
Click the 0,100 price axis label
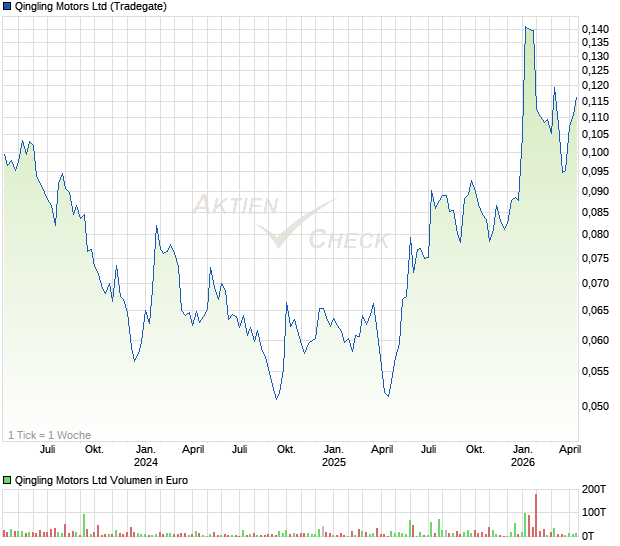[595, 153]
